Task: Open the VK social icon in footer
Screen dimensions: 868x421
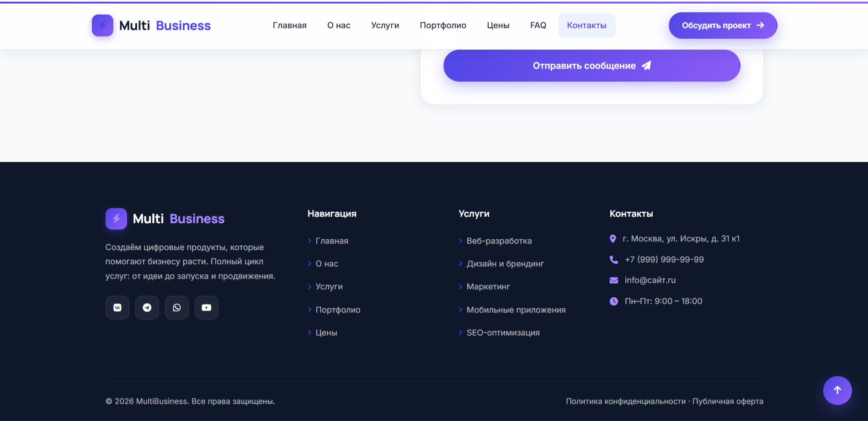Action: [117, 308]
